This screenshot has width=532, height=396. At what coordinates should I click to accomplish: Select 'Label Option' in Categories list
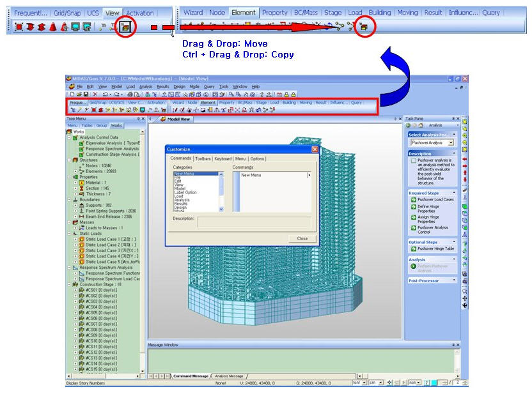point(185,192)
